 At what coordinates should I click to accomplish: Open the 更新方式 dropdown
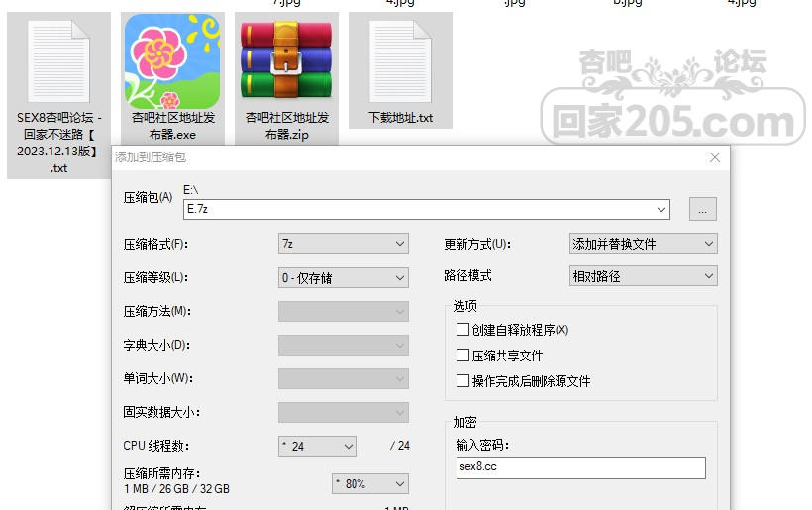coord(644,244)
